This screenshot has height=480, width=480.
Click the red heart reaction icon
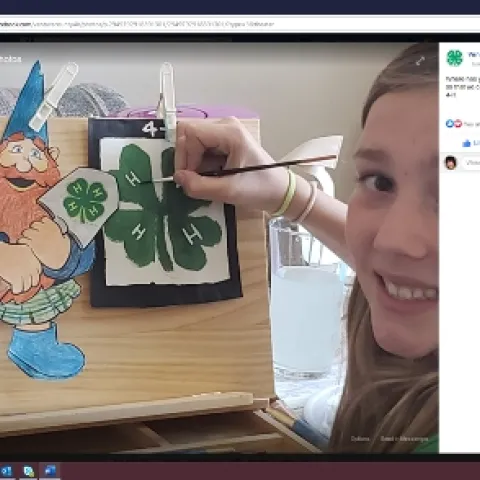tap(458, 124)
